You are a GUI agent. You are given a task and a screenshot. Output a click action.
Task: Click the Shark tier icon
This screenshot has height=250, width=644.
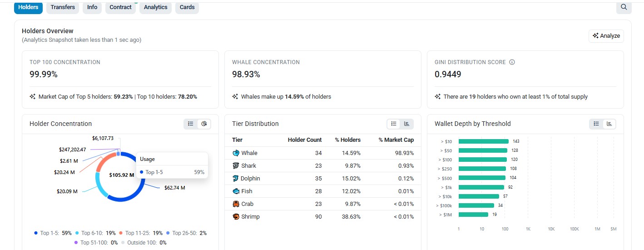point(236,166)
